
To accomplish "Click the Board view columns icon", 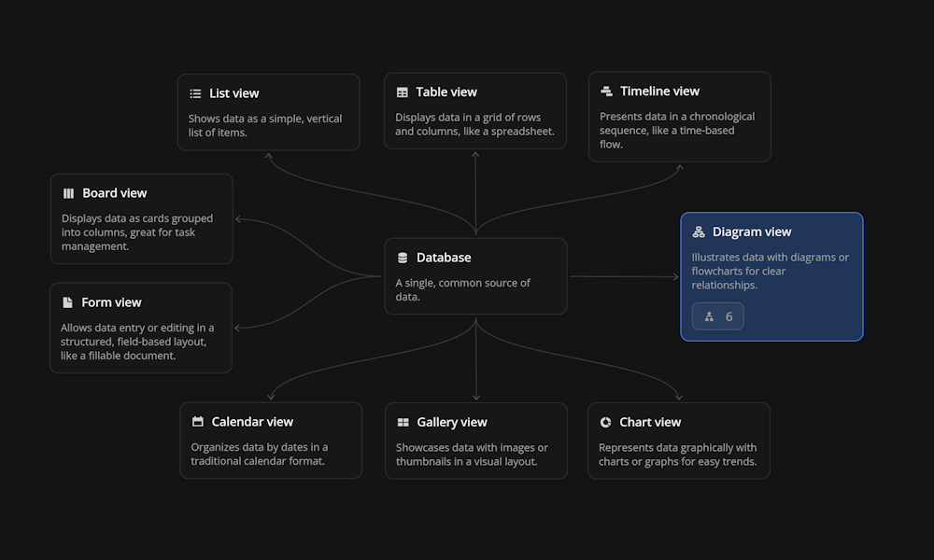I will click(68, 193).
